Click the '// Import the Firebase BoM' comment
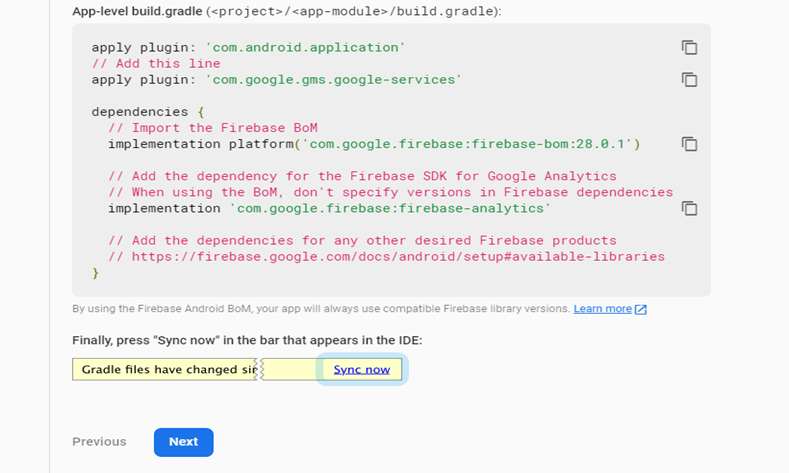This screenshot has height=473, width=789. tap(213, 128)
